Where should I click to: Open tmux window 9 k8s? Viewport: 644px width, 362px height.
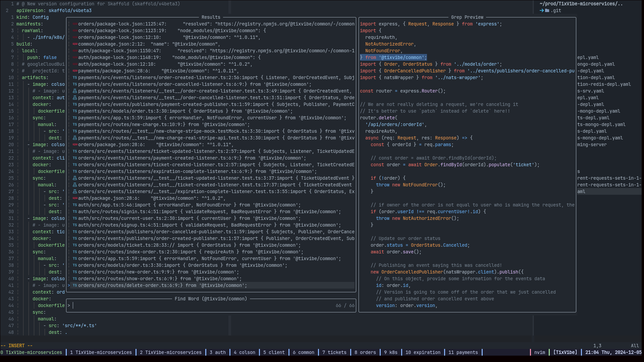pyautogui.click(x=390, y=352)
